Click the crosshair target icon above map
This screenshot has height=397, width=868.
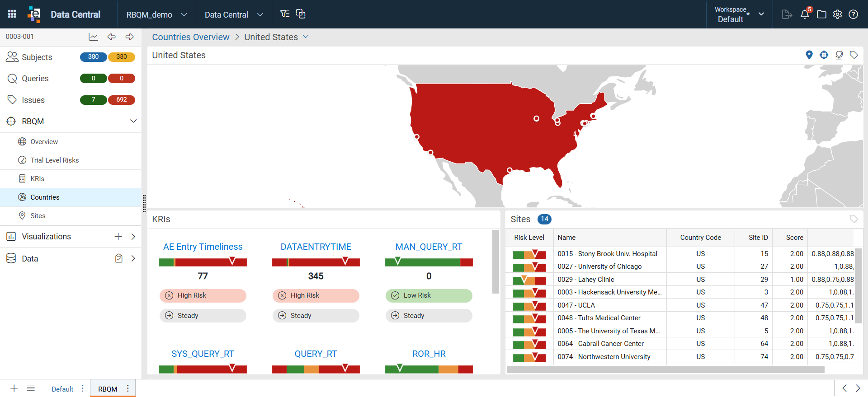pyautogui.click(x=824, y=55)
